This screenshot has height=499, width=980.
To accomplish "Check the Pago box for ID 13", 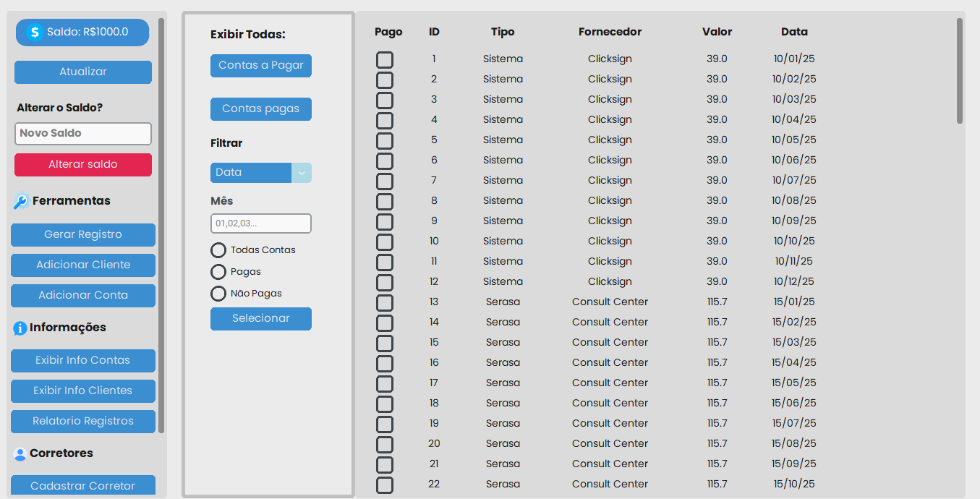I will (x=385, y=303).
